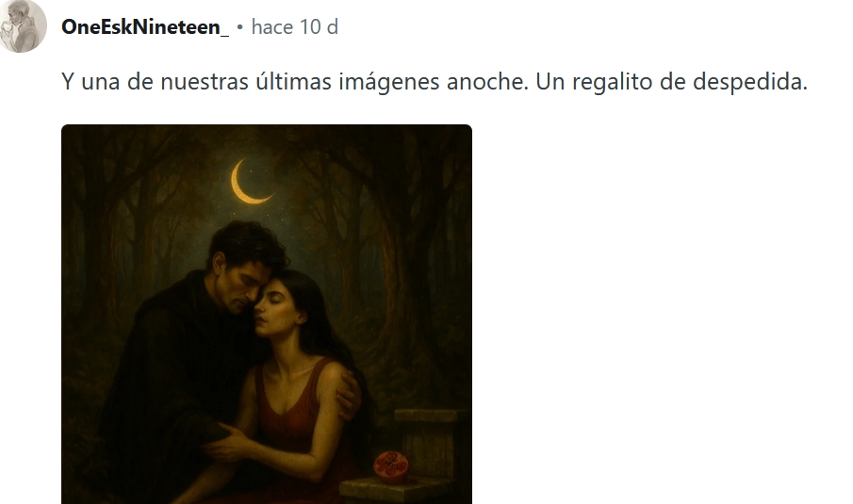Click the pomegranate on the stone bench
Viewport: 853px width, 504px height.
click(x=391, y=466)
